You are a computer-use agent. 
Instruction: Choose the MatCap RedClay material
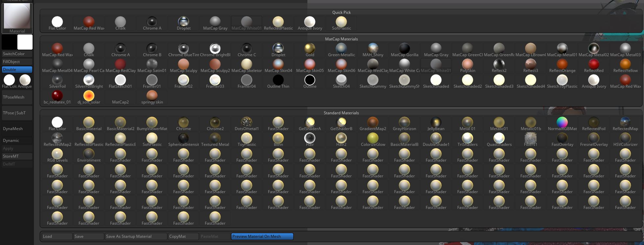click(x=120, y=66)
